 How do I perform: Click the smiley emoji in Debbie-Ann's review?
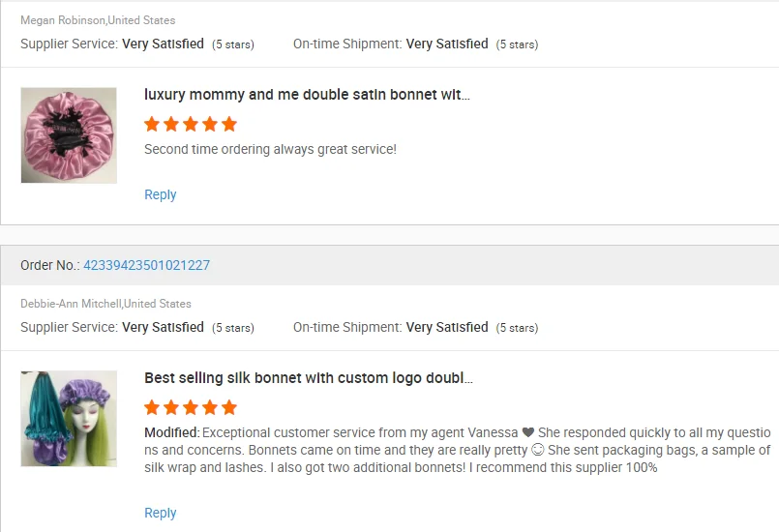[x=537, y=450]
